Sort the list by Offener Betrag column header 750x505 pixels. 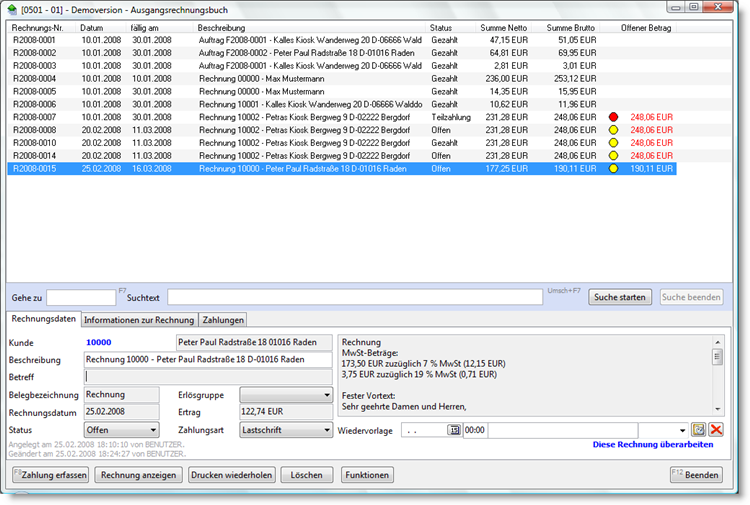click(645, 27)
